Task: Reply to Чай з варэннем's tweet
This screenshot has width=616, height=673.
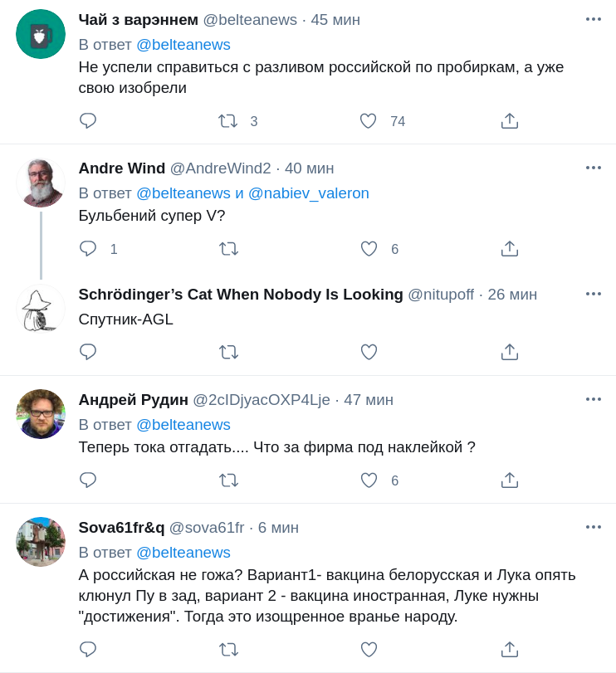Action: 88,121
